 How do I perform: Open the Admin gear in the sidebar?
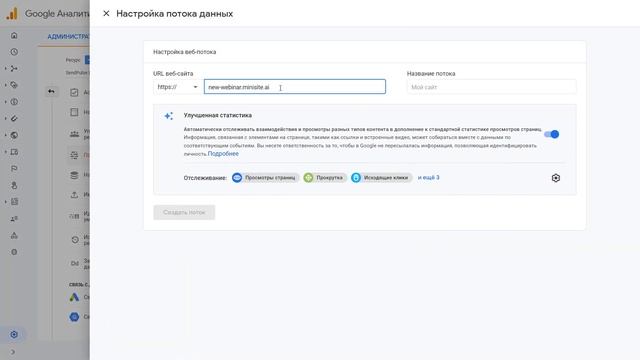(x=14, y=335)
